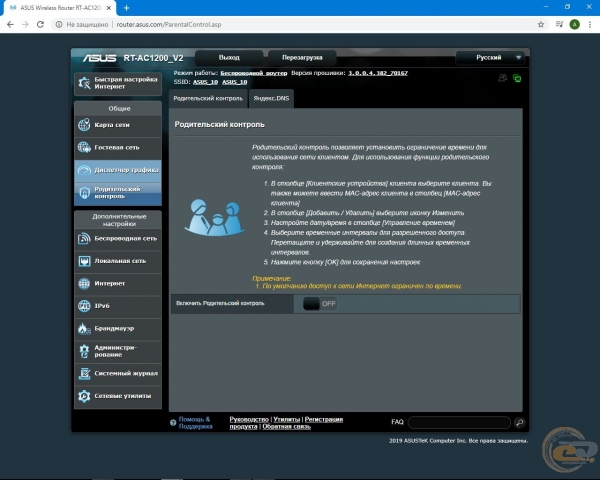Viewport: 600px width, 480px height.
Task: Click the Системный журнал icon
Action: click(84, 374)
